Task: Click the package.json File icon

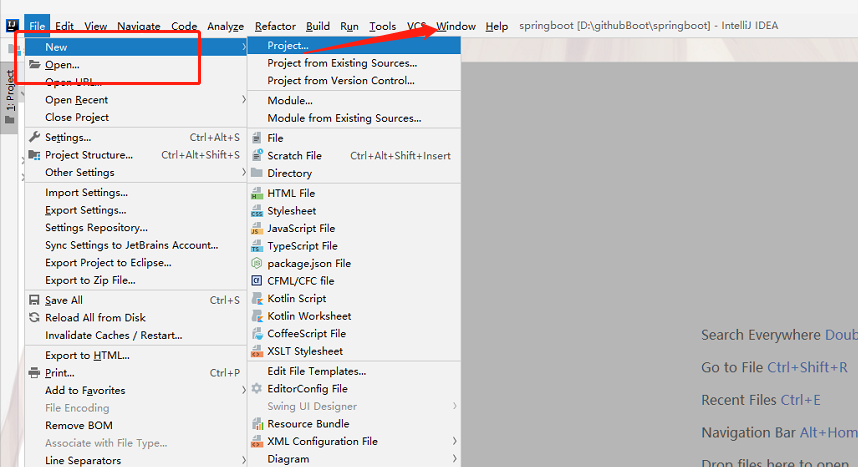Action: point(257,263)
